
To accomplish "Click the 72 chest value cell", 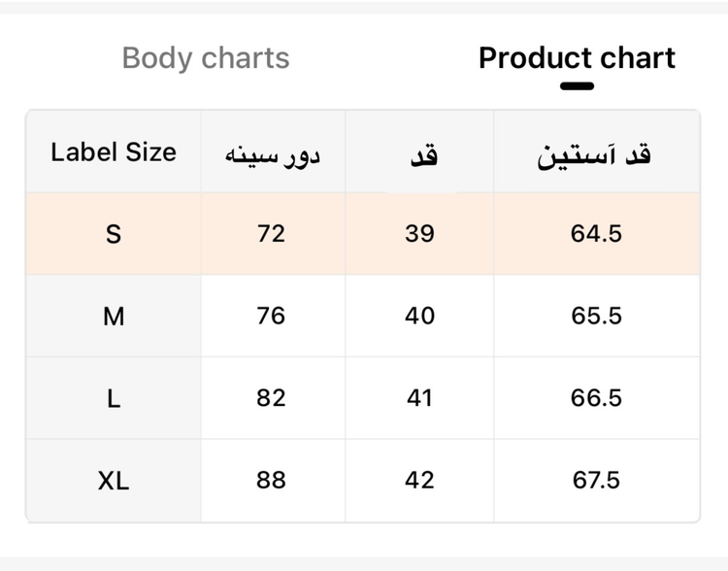I will pos(273,234).
